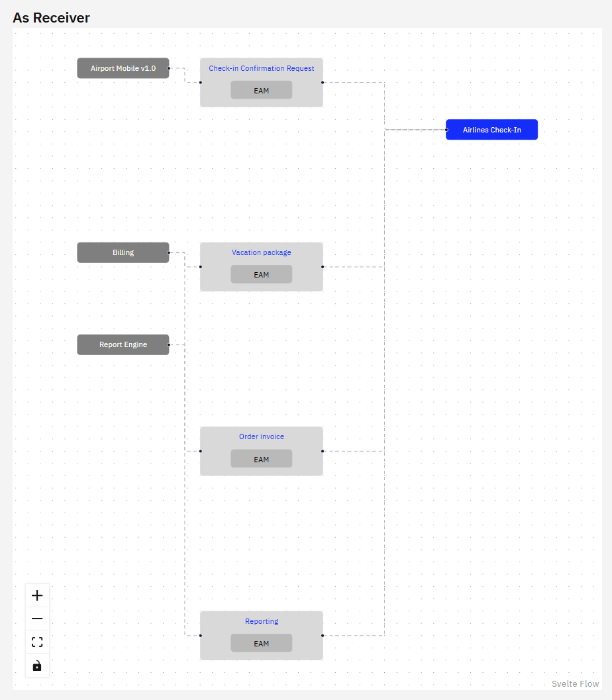Open the Vacation package link
The width and height of the screenshot is (612, 700).
tap(262, 252)
